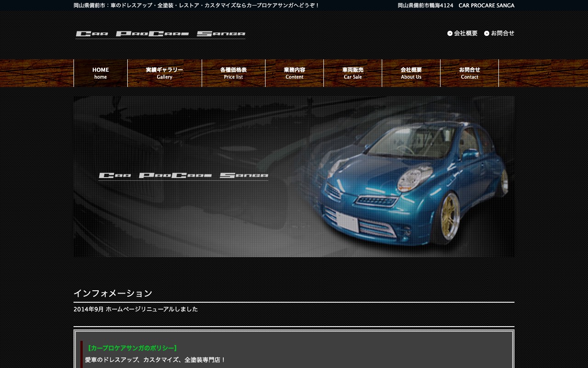Go to the HOME menu item
The width and height of the screenshot is (588, 368).
point(101,73)
